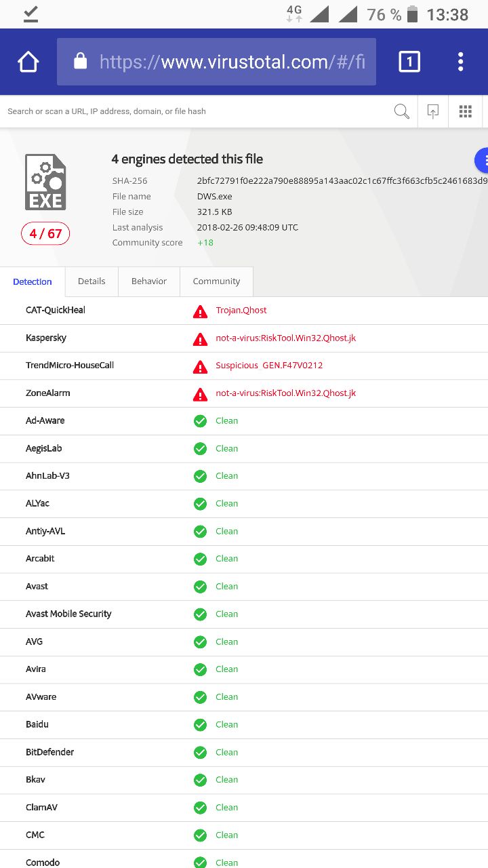
Task: Click the Suspicious_GEN.F47V0212 detection result
Action: click(269, 366)
